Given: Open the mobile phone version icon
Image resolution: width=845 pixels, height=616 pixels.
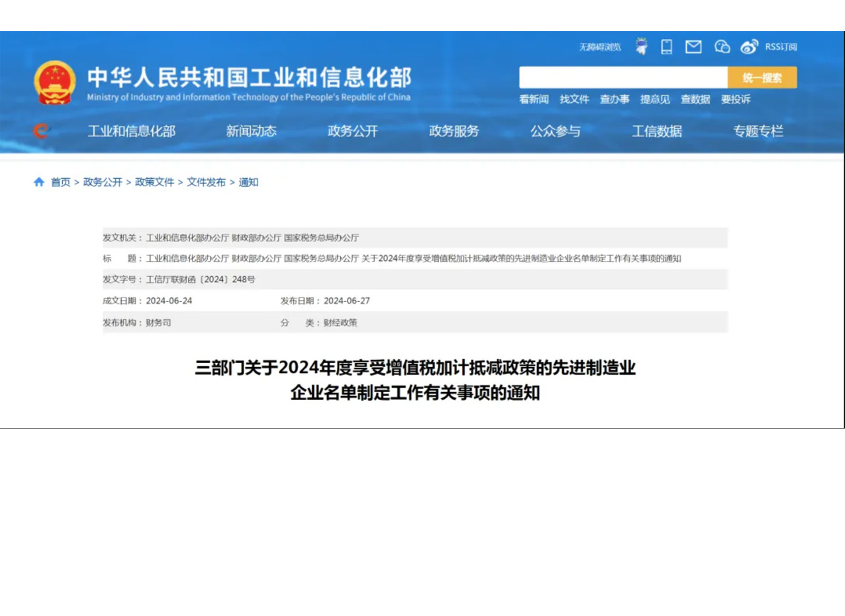Looking at the screenshot, I should click(667, 46).
